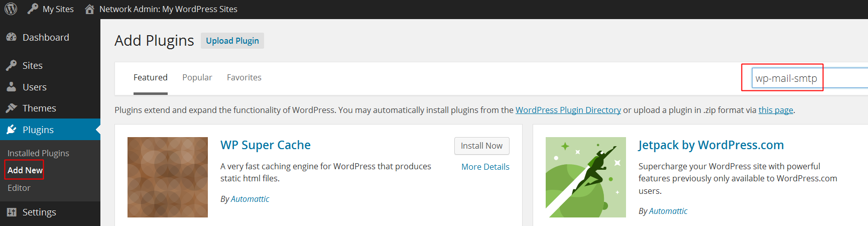Click the WordPress logo icon

pos(11,9)
